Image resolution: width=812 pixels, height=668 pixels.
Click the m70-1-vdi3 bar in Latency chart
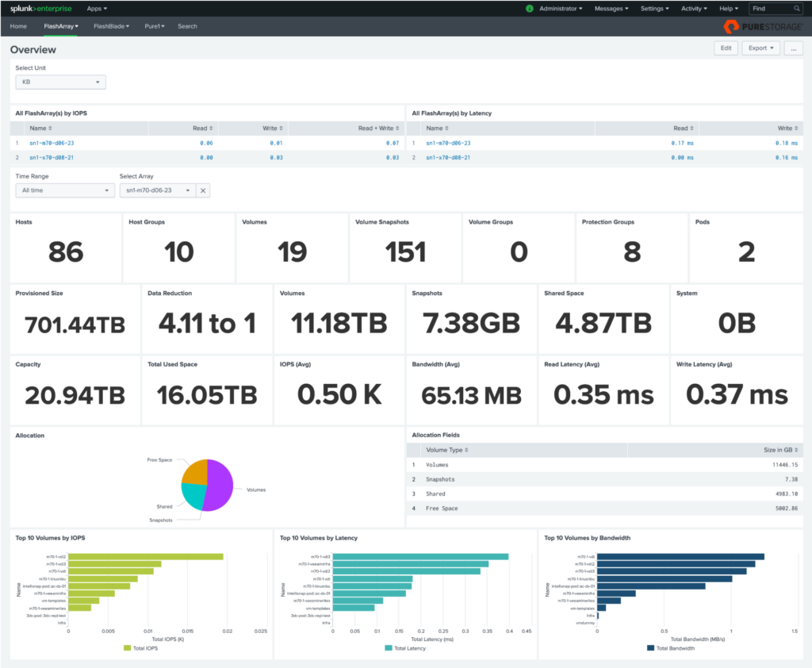tap(420, 557)
